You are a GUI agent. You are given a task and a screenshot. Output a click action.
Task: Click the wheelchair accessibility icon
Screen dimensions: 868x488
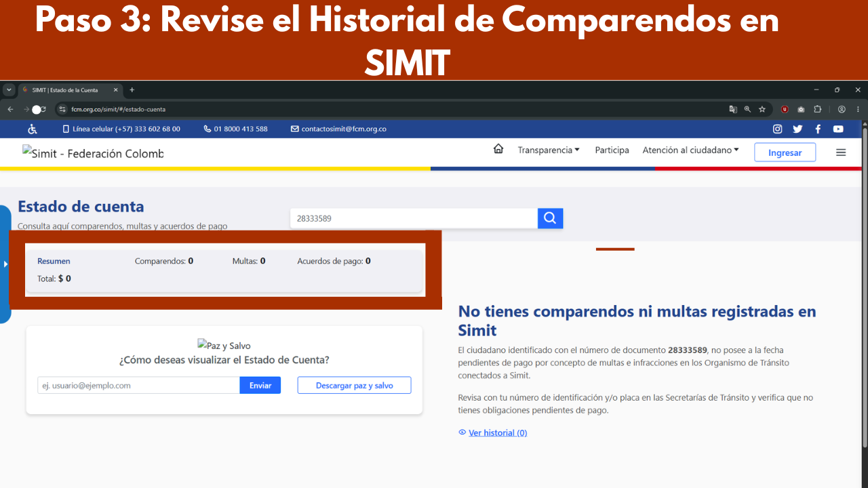click(x=33, y=129)
